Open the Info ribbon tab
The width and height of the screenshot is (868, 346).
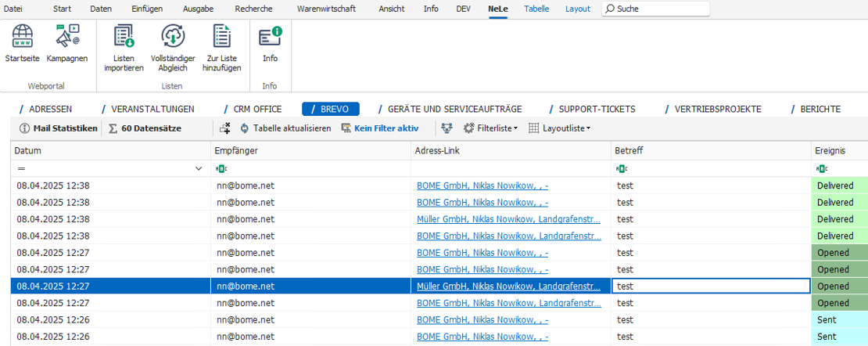click(431, 9)
